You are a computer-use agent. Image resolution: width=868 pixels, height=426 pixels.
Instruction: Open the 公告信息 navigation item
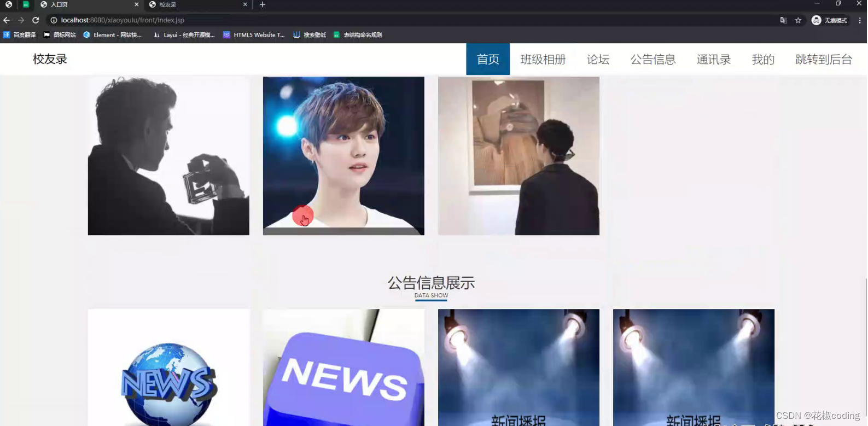(x=653, y=59)
